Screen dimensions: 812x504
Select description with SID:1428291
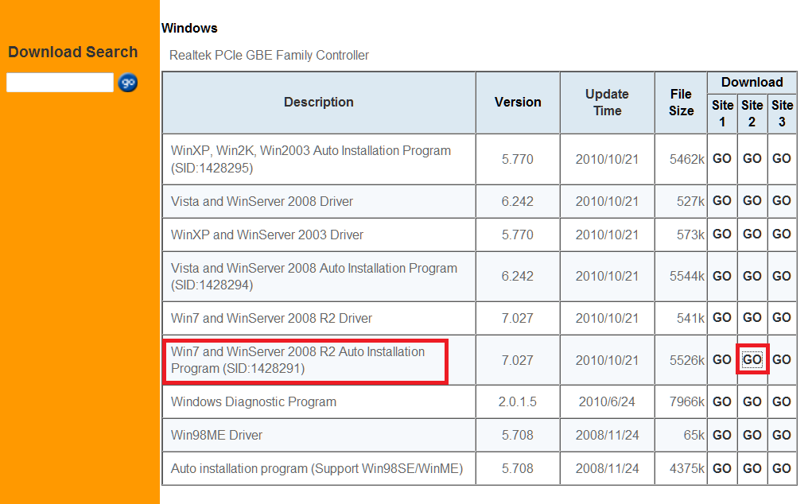coord(297,360)
